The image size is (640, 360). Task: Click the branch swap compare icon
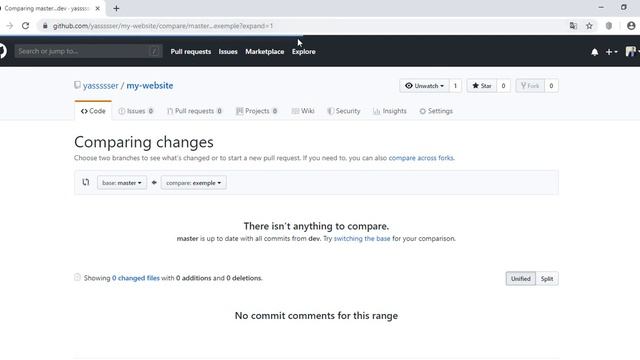pyautogui.click(x=86, y=182)
